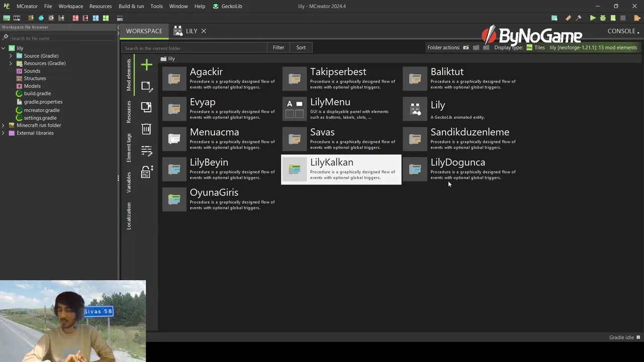Select the Element tags vertical side tab
The height and width of the screenshot is (362, 644).
coord(129,147)
